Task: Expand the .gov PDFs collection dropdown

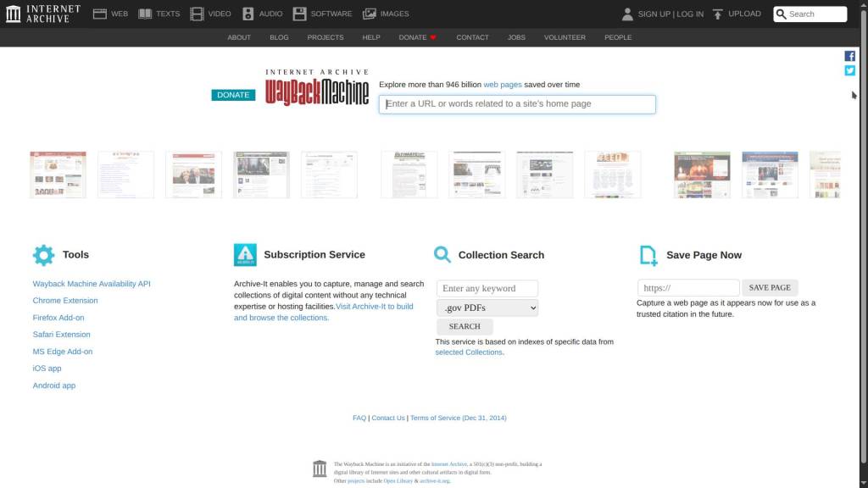Action: coord(487,308)
